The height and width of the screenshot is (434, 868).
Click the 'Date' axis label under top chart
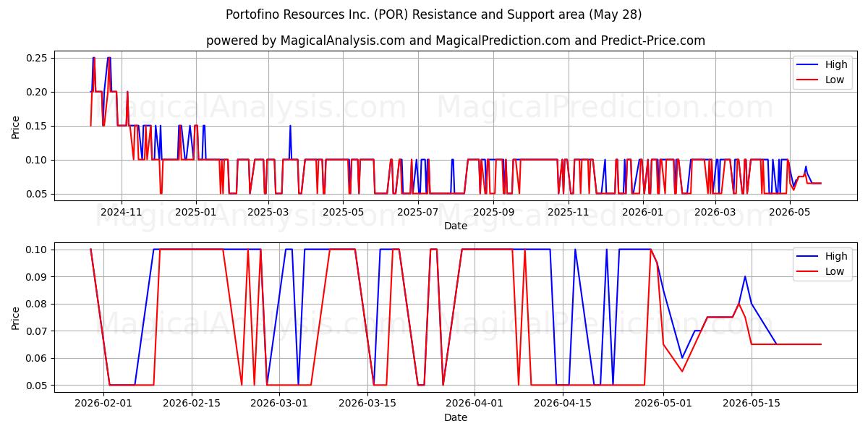456,226
